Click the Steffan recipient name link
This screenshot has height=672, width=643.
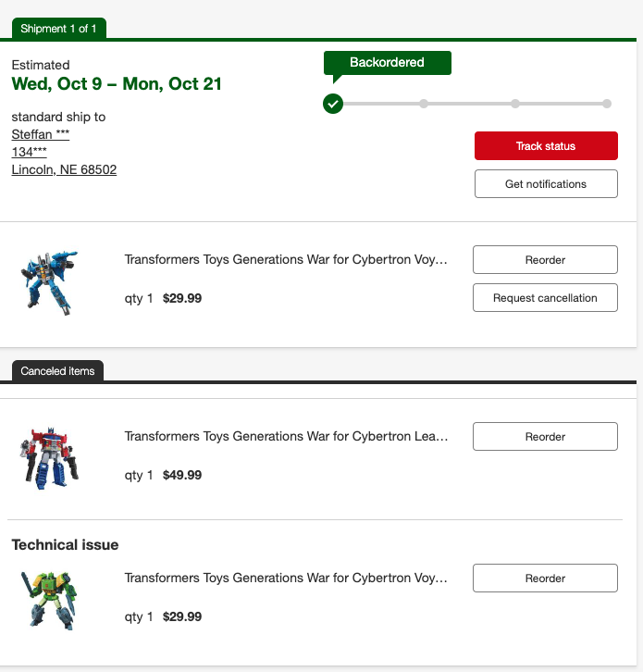tap(41, 134)
